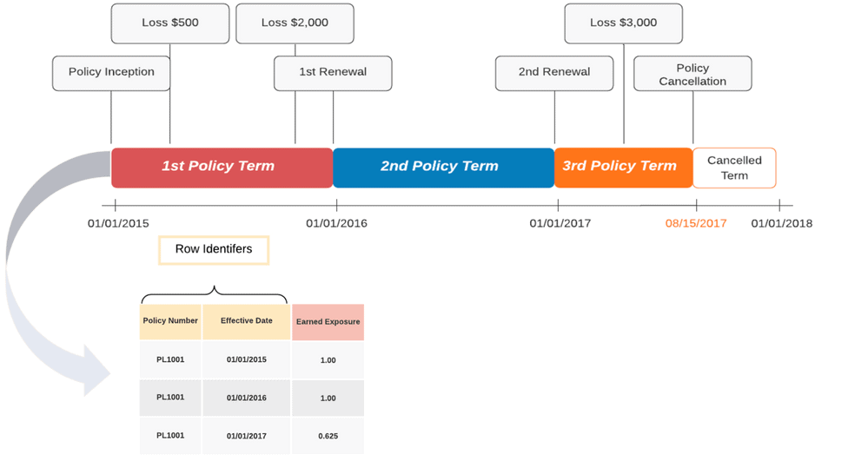Click the blue 2nd Policy Term bar
The image size is (868, 461).
tap(443, 168)
